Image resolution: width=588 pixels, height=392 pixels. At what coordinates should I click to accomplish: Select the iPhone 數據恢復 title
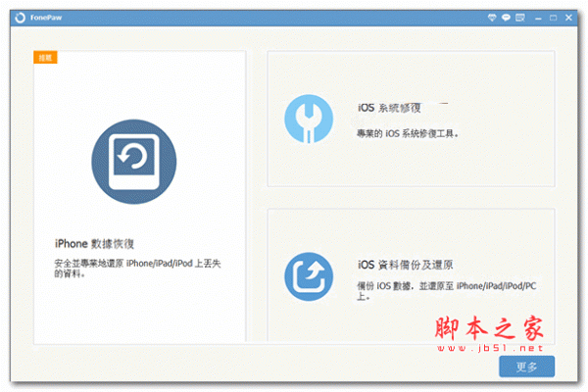point(94,244)
